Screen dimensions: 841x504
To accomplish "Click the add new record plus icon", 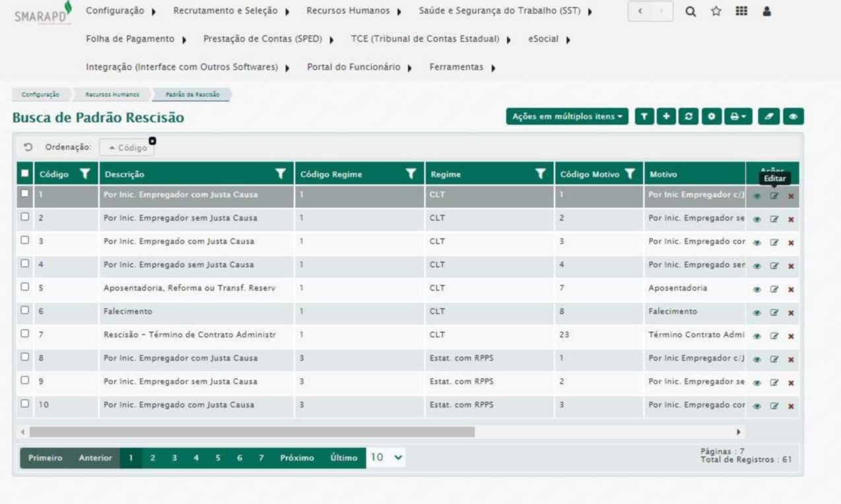I will (x=667, y=116).
